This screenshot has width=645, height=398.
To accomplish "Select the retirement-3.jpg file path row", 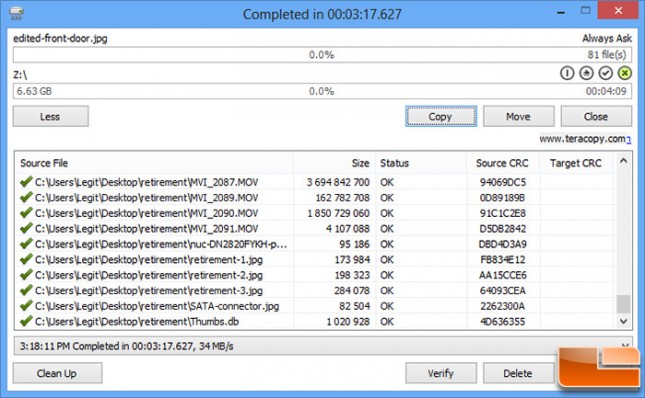I will coord(148,290).
